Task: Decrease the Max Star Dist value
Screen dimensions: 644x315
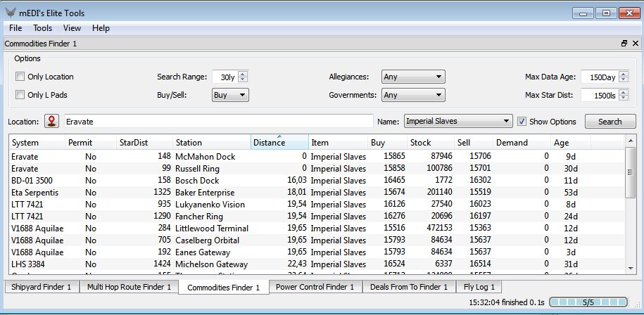Action: click(x=624, y=98)
